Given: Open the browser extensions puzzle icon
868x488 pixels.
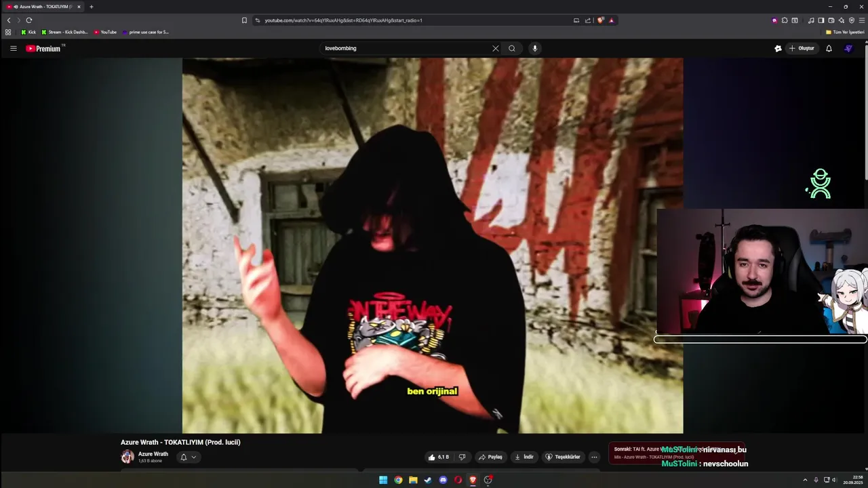Looking at the screenshot, I should click(x=785, y=20).
